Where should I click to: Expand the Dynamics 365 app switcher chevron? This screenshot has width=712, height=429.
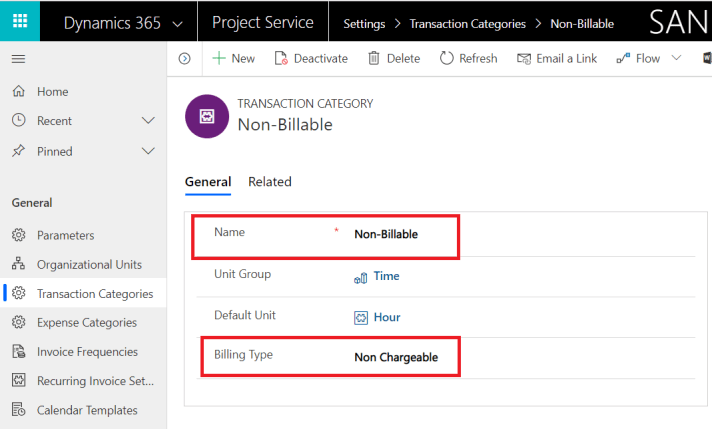pos(178,22)
